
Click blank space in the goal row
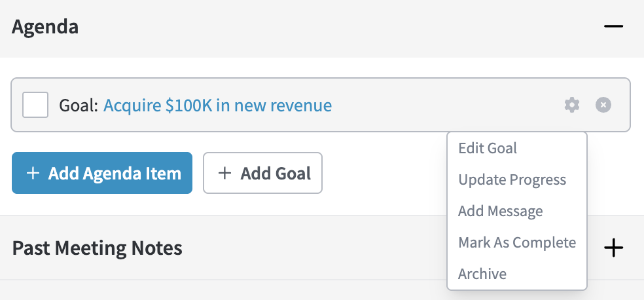(x=445, y=105)
